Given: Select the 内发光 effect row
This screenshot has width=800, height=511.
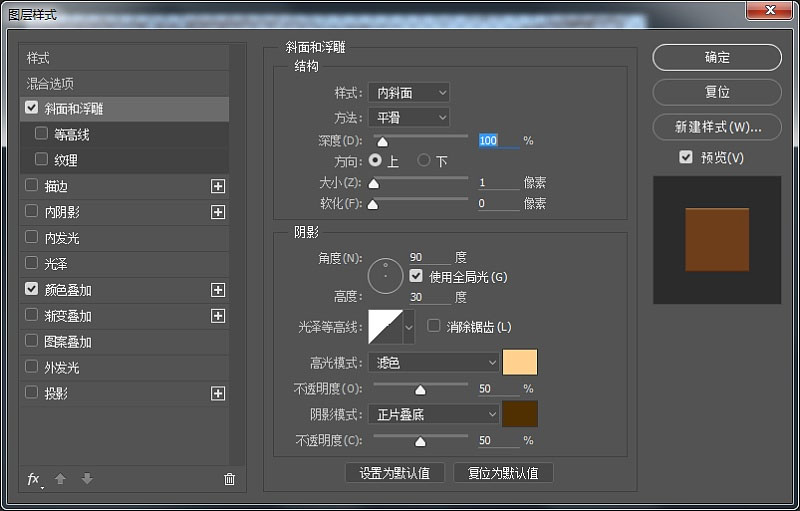Looking at the screenshot, I should pyautogui.click(x=124, y=238).
